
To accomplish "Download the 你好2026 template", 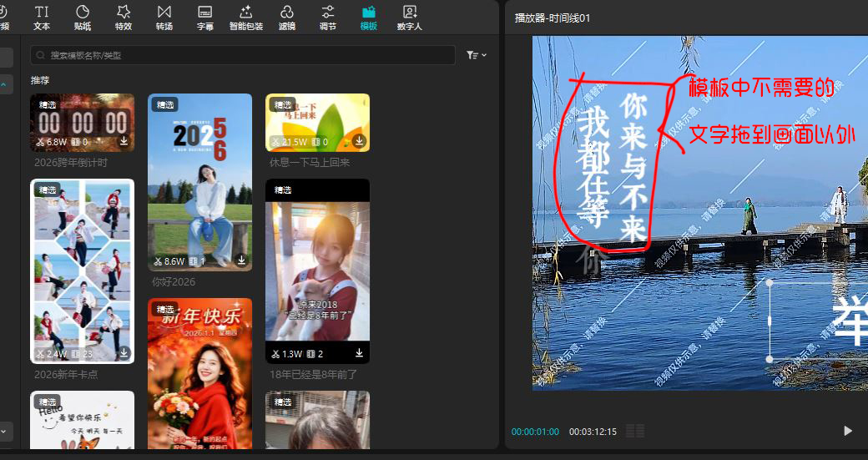I will coord(241,260).
